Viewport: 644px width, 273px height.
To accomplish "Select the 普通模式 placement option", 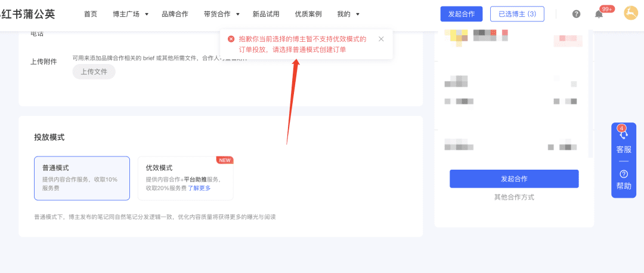I will tap(82, 178).
